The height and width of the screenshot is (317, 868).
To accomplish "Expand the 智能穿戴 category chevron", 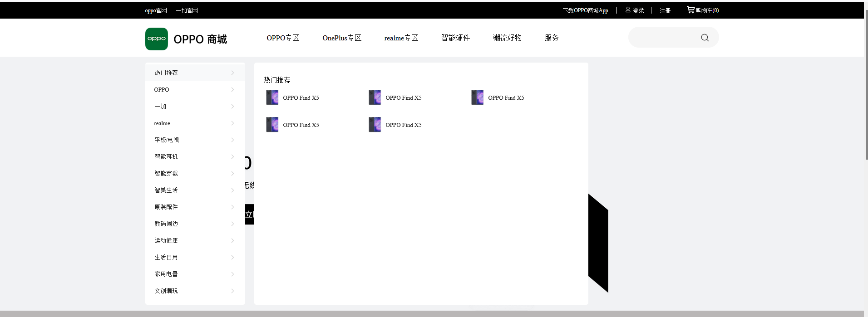I will [232, 173].
